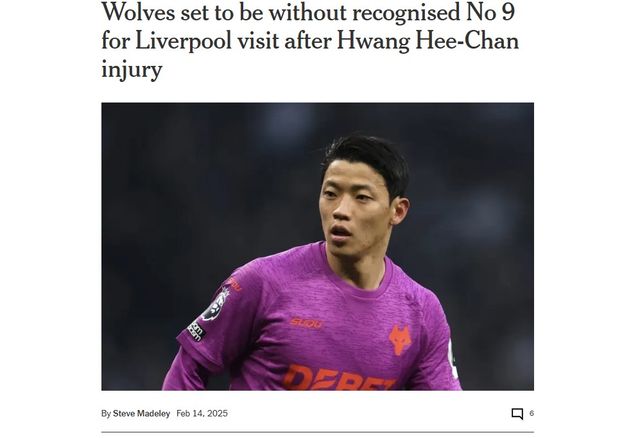This screenshot has height=438, width=640.
Task: Select "Liverpool" in the headline text
Action: [183, 42]
